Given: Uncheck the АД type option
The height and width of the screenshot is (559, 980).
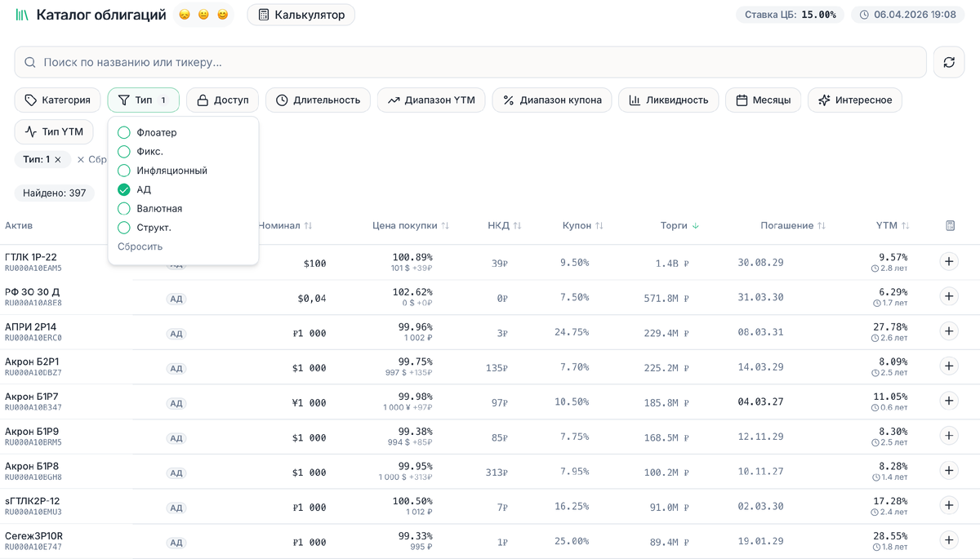Looking at the screenshot, I should click(x=124, y=189).
